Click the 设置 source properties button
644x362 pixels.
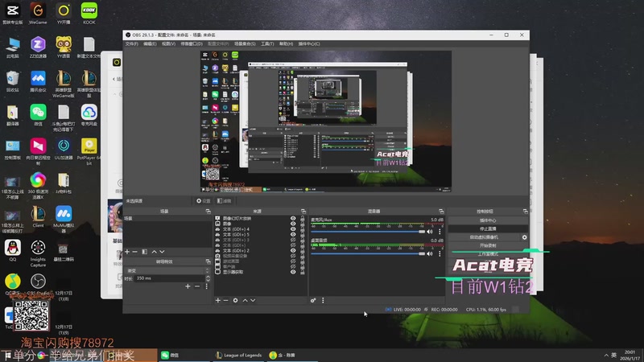pyautogui.click(x=204, y=200)
